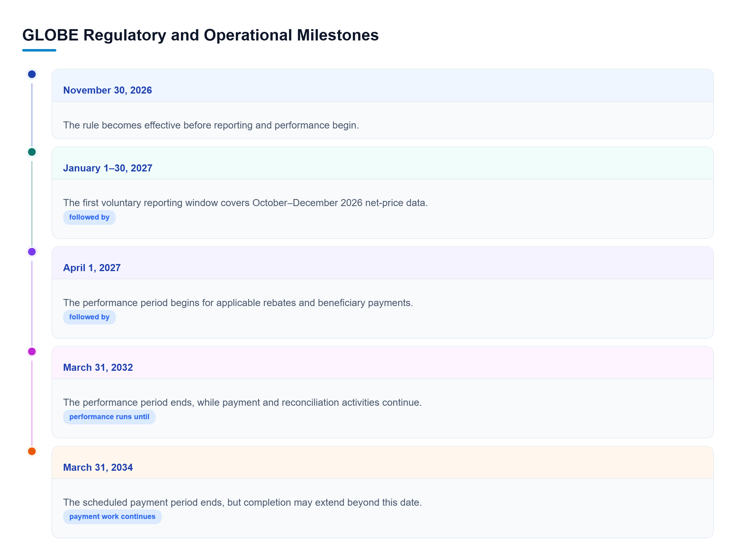Click the 'April 1, 2027' heading
Image resolution: width=736 pixels, height=560 pixels.
tap(92, 268)
